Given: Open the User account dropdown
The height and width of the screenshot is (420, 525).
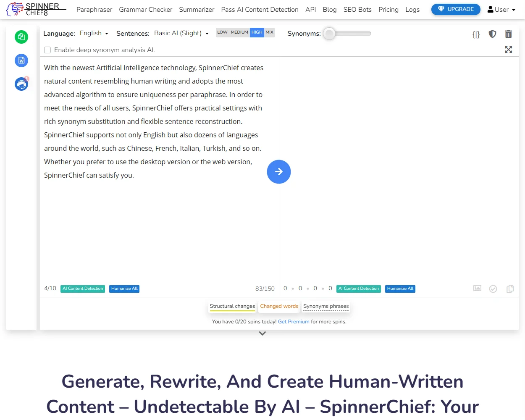Looking at the screenshot, I should pos(501,10).
